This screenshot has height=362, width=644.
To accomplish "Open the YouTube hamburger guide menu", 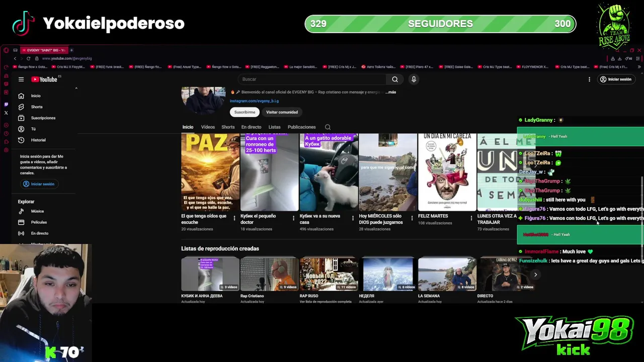I will pyautogui.click(x=21, y=79).
